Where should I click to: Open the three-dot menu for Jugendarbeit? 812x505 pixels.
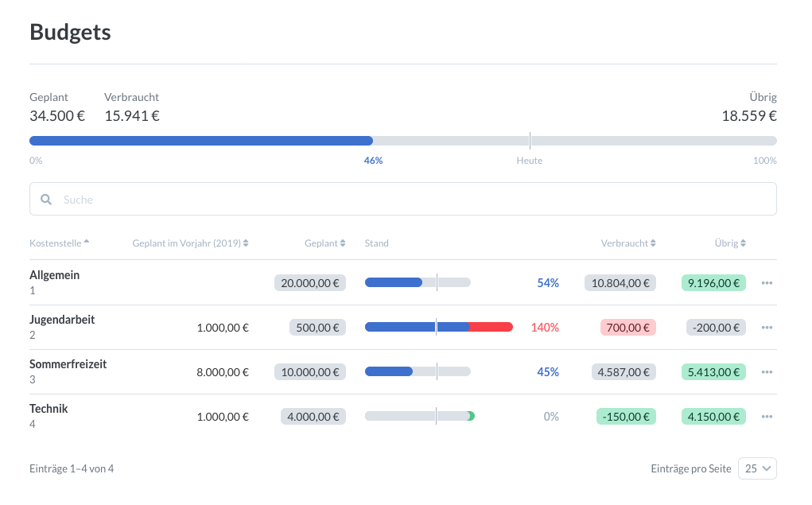coord(767,327)
